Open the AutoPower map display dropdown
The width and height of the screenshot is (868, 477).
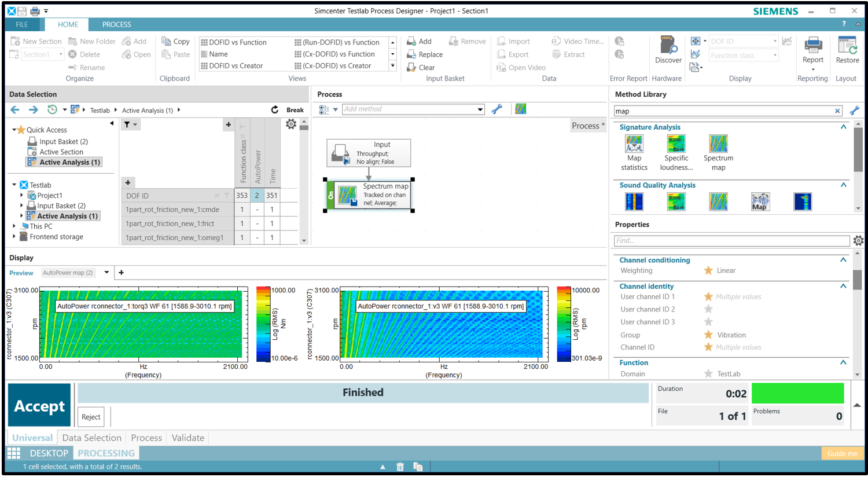click(106, 273)
